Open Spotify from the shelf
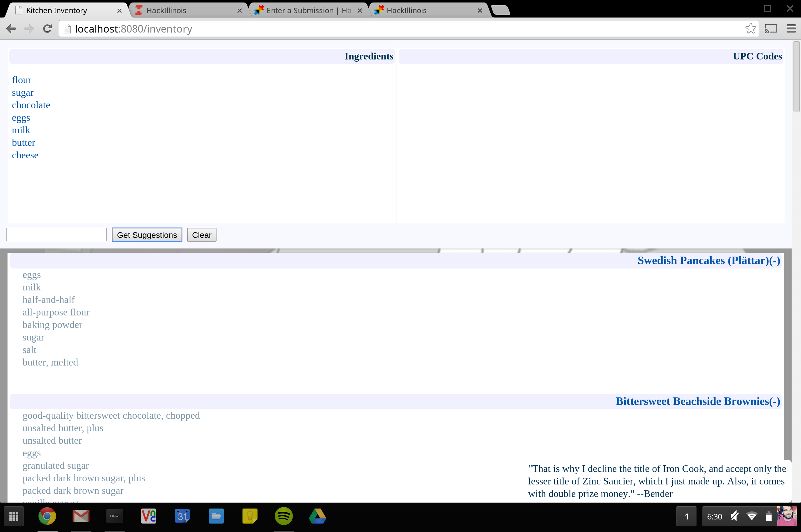This screenshot has height=532, width=801. [283, 516]
